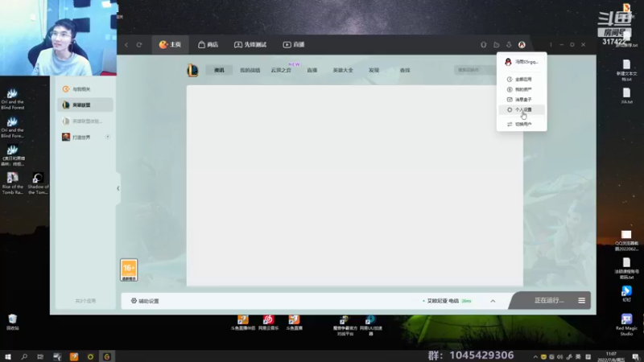
Task: Open the 魔兽争霸官方对战平台 desktop shortcut
Action: tap(345, 325)
